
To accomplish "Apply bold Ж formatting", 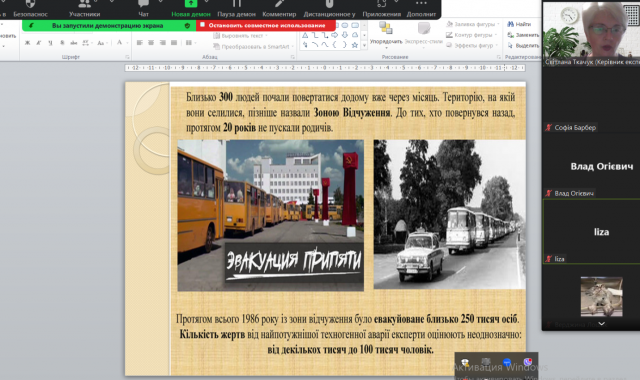I will [x=27, y=42].
